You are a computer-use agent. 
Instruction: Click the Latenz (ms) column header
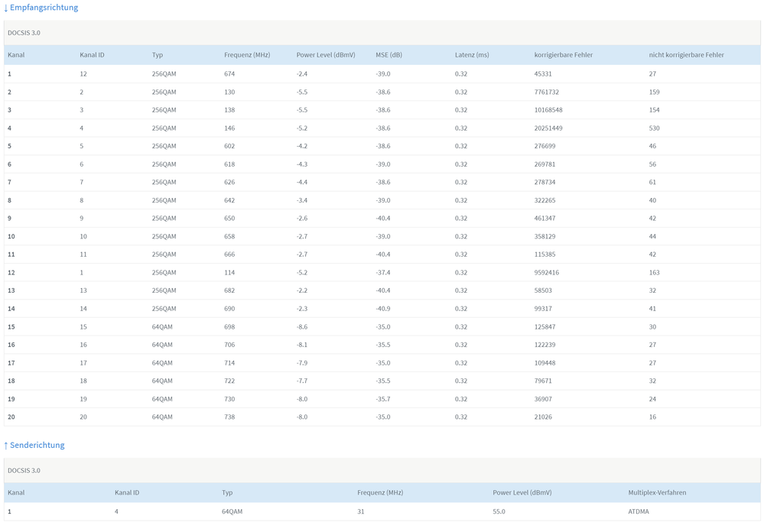coord(472,55)
